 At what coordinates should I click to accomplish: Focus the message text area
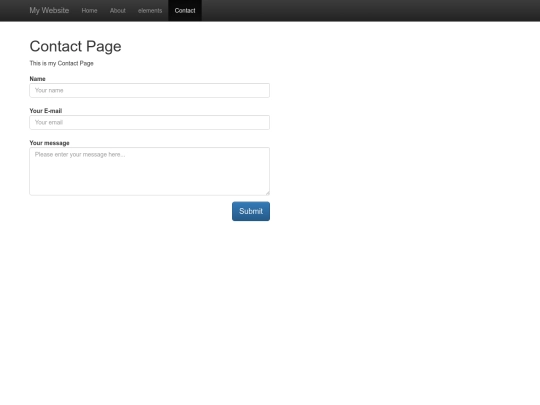pyautogui.click(x=149, y=171)
